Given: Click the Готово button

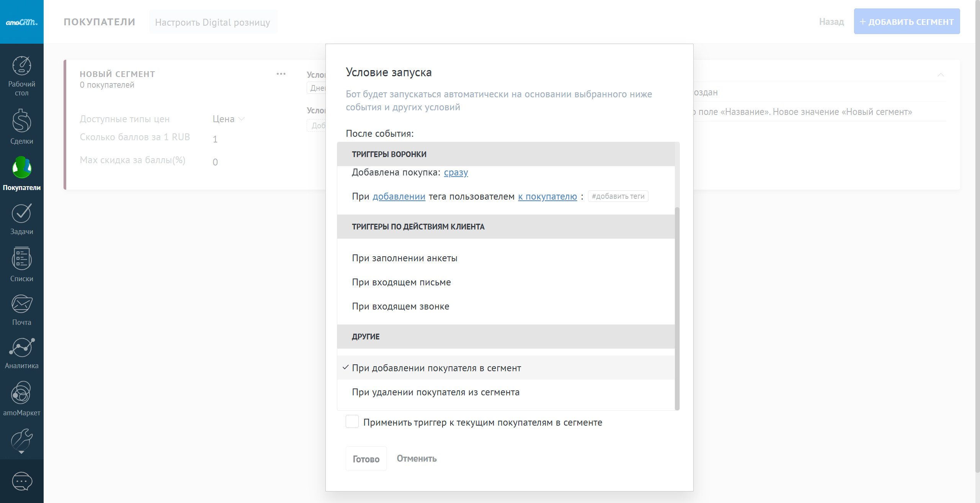Looking at the screenshot, I should click(x=366, y=459).
